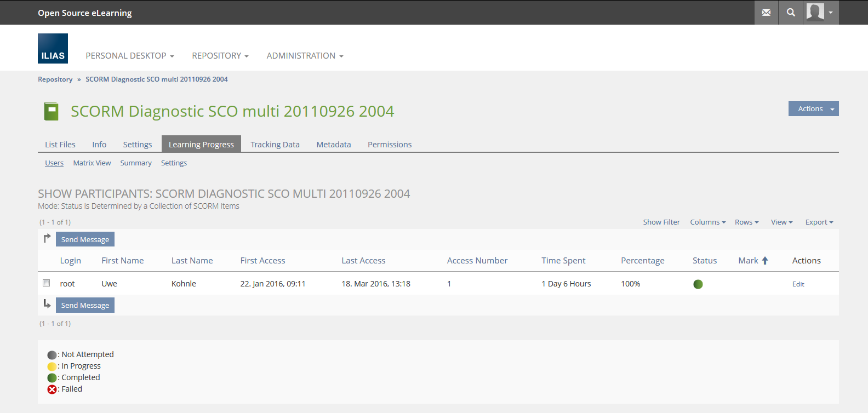This screenshot has height=413, width=868.
Task: Click the search magnifier icon
Action: pos(791,13)
